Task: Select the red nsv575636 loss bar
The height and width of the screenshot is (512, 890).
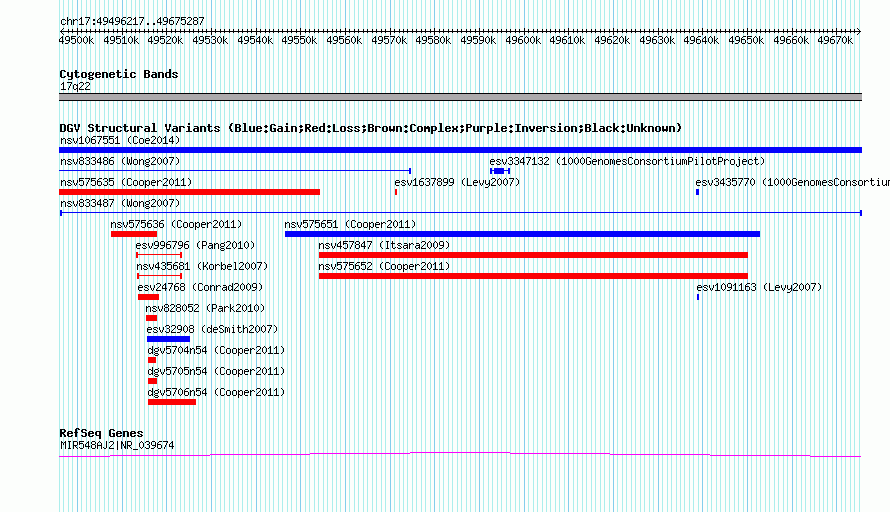Action: (x=134, y=234)
